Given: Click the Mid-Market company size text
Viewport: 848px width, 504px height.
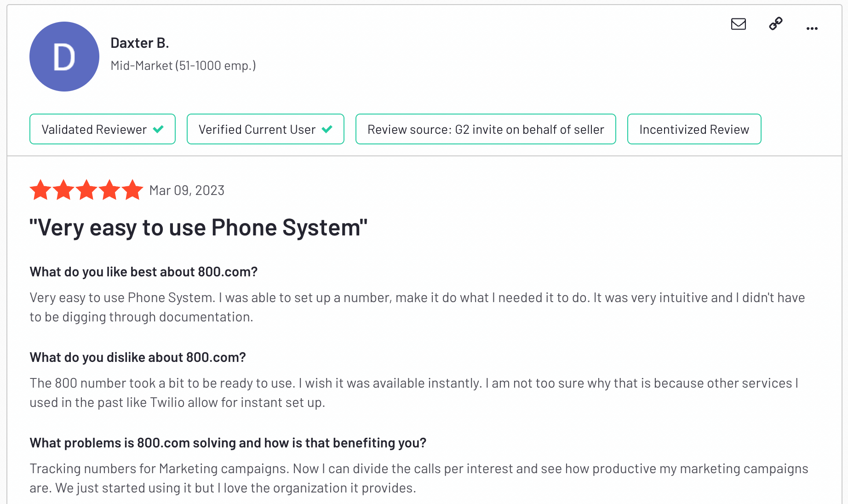Looking at the screenshot, I should tap(183, 66).
